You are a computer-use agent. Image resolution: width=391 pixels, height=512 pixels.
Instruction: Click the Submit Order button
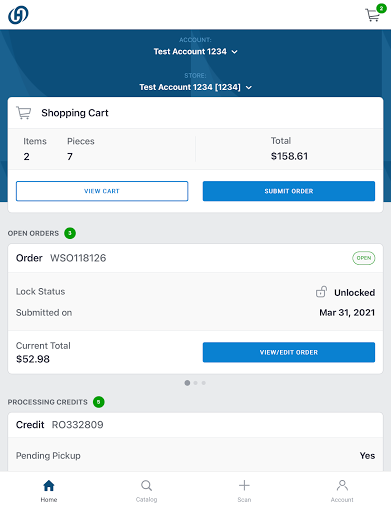pyautogui.click(x=289, y=191)
